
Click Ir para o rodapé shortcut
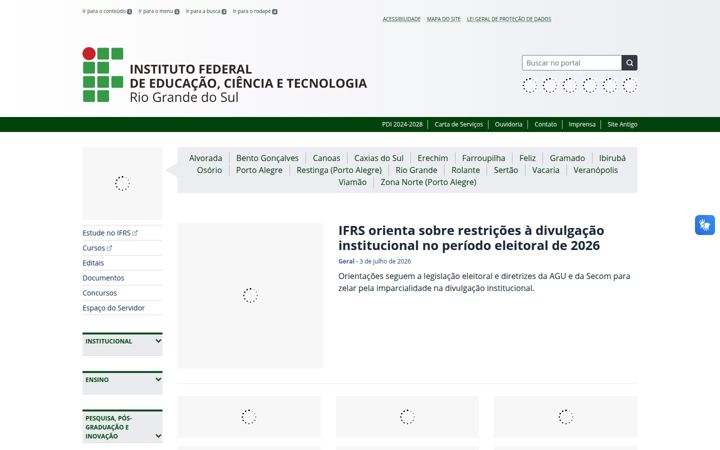(x=255, y=11)
